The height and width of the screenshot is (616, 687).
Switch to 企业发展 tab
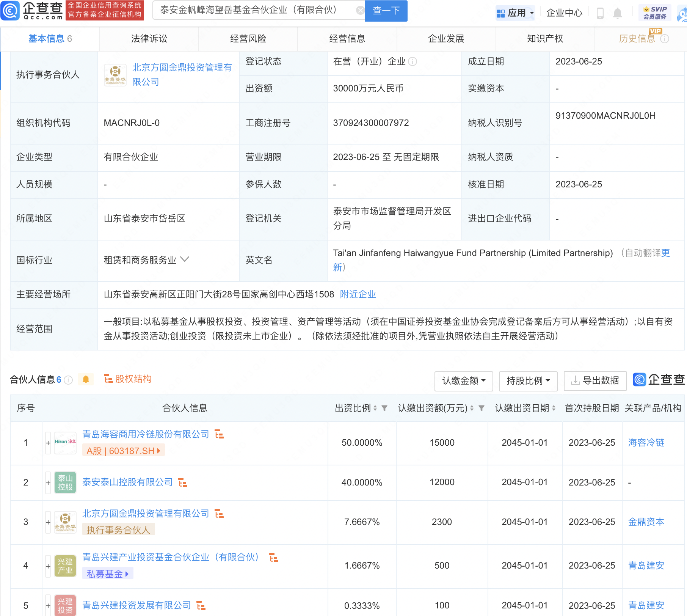tap(446, 38)
